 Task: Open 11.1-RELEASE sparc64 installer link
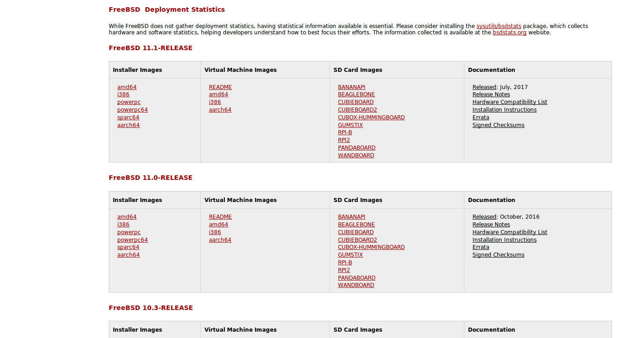(128, 117)
